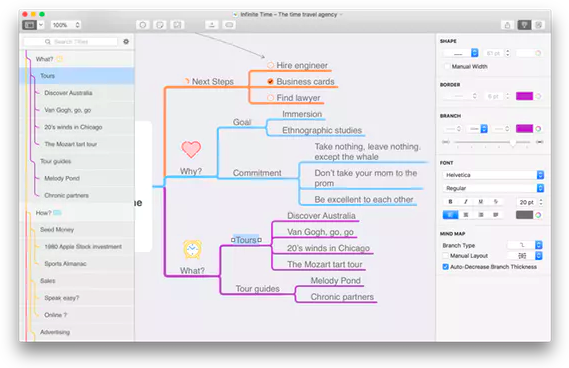569x368 pixels.
Task: Apply italic to the font
Action: pyautogui.click(x=466, y=202)
